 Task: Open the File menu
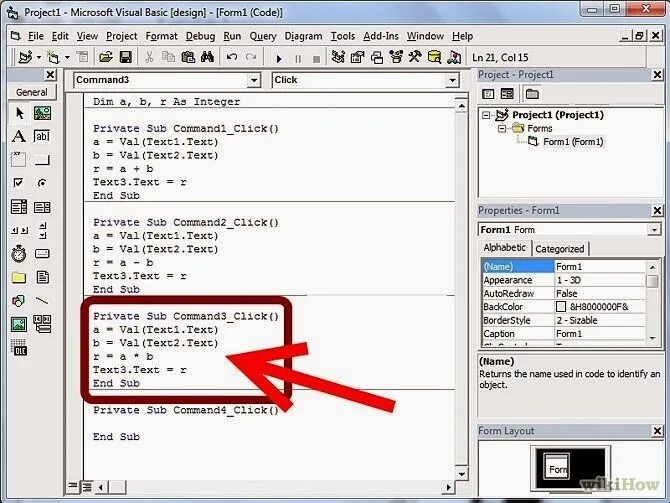(x=36, y=36)
